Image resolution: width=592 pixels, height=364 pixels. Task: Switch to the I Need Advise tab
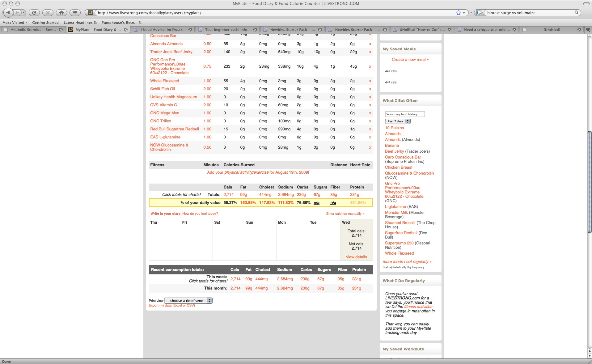coord(163,30)
